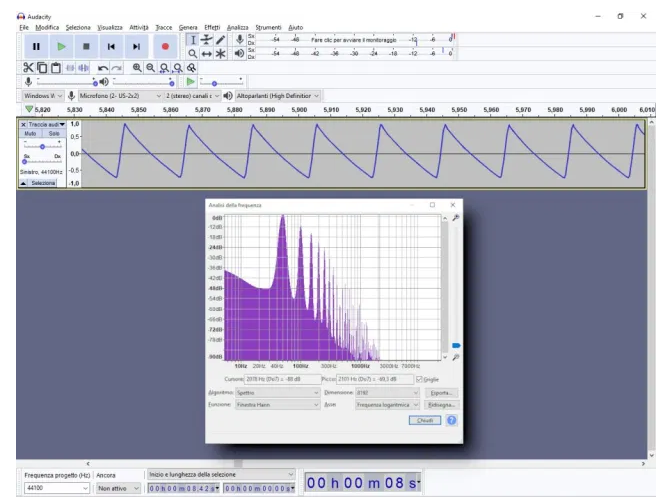The width and height of the screenshot is (661, 497).
Task: Copy selection with the copy icon
Action: [42, 67]
